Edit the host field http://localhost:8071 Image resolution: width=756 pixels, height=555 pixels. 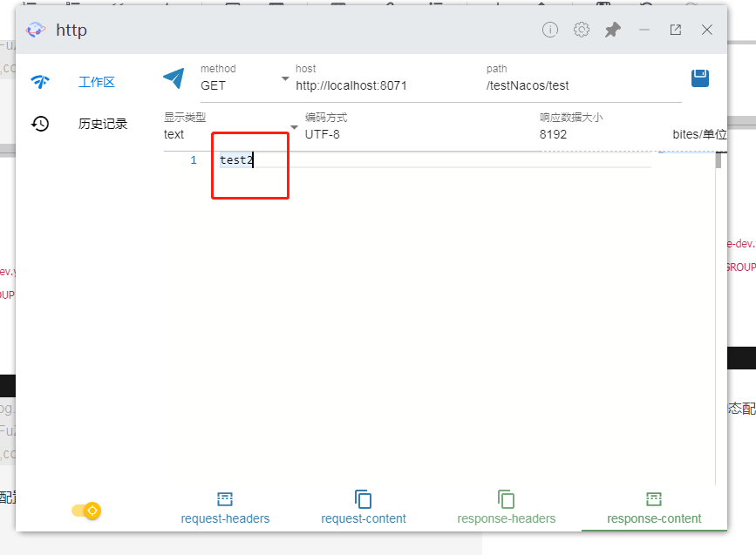pos(351,85)
